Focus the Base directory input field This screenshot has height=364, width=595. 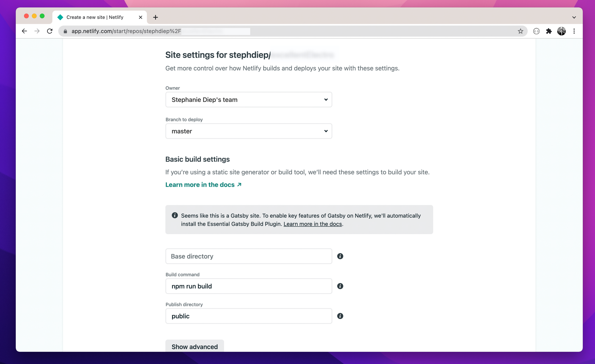tap(248, 256)
